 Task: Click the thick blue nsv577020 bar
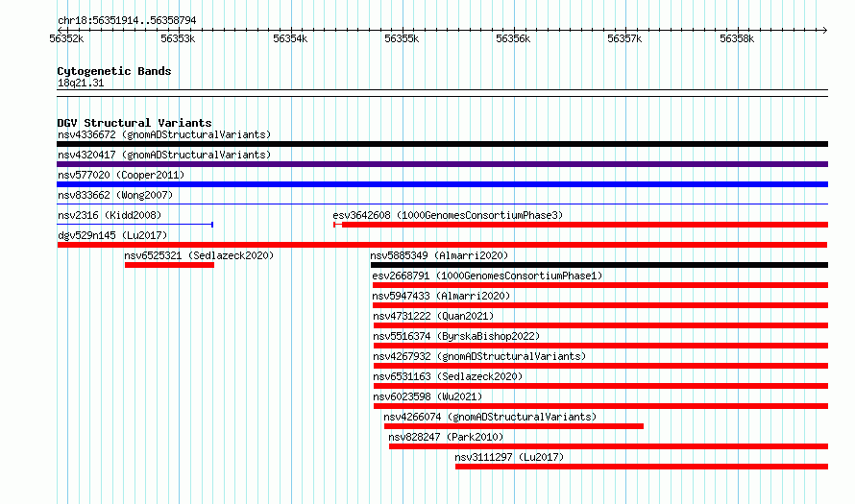click(442, 184)
